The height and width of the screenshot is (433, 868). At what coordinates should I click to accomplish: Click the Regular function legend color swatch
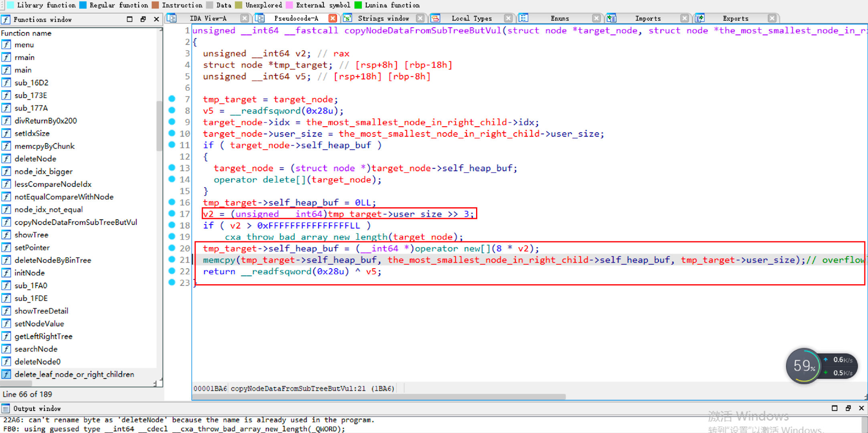pyautogui.click(x=83, y=5)
